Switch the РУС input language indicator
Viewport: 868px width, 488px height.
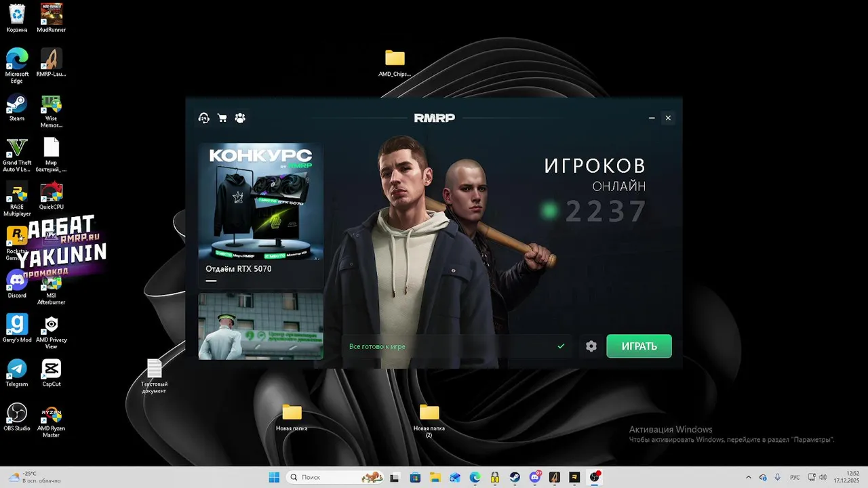tap(795, 477)
